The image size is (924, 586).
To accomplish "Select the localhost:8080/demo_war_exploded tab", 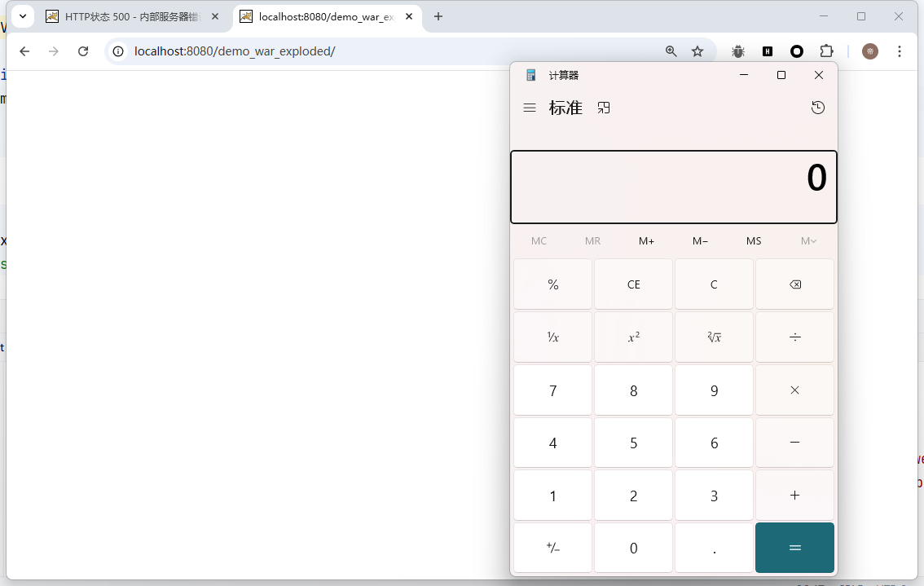I will pos(326,16).
